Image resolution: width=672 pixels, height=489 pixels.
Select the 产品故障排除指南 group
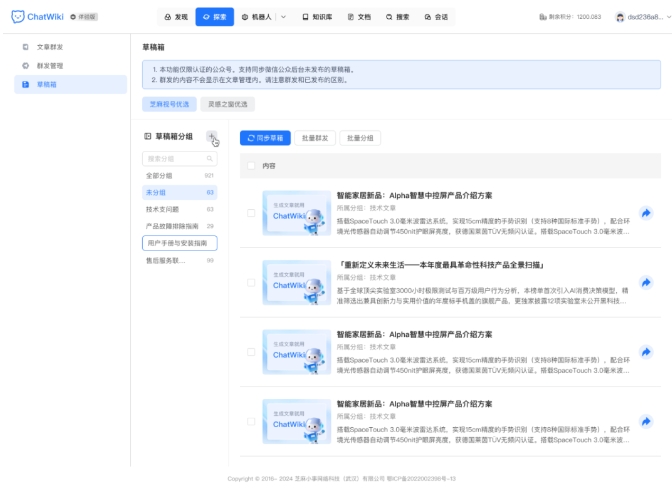tap(180, 226)
